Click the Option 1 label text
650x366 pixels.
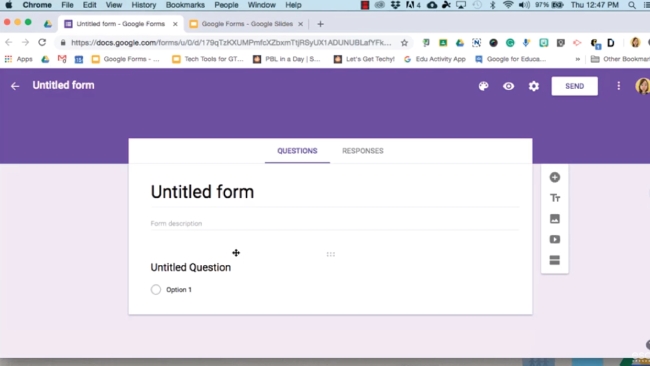tap(179, 290)
